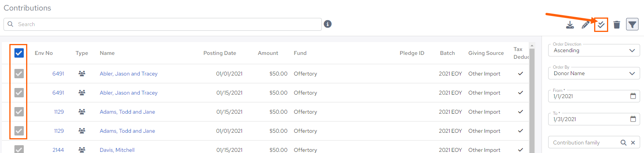Click the contributions Search field
The height and width of the screenshot is (153, 644).
162,24
